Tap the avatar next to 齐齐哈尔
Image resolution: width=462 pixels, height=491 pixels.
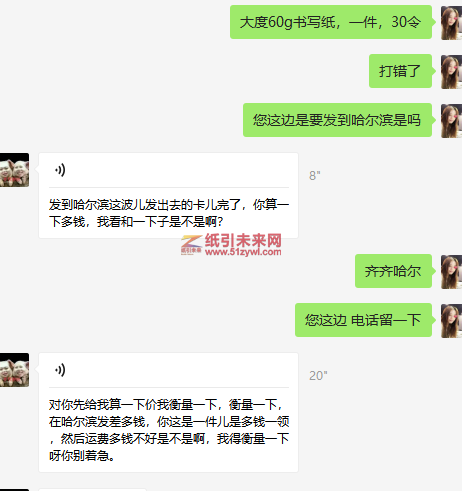pyautogui.click(x=451, y=272)
